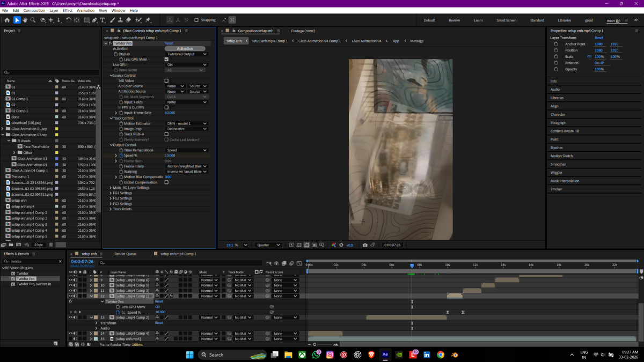Open the Quarter resolution dropdown

click(268, 245)
